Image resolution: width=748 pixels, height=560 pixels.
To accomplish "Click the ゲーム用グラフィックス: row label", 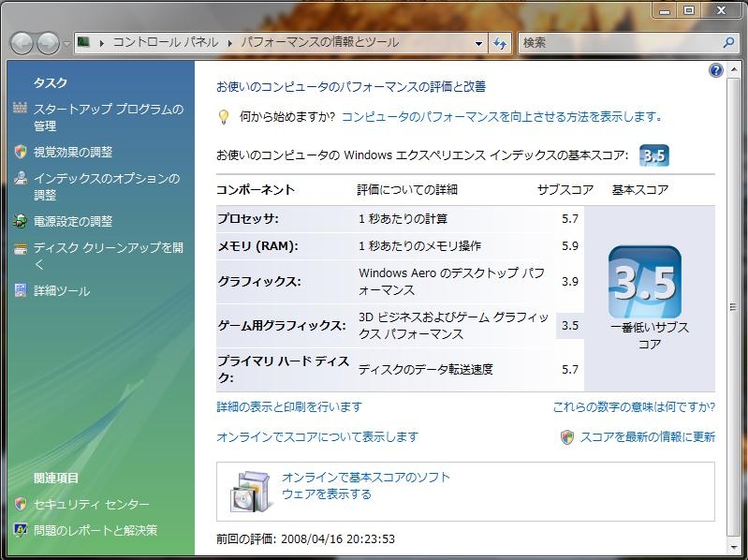I will [x=282, y=325].
